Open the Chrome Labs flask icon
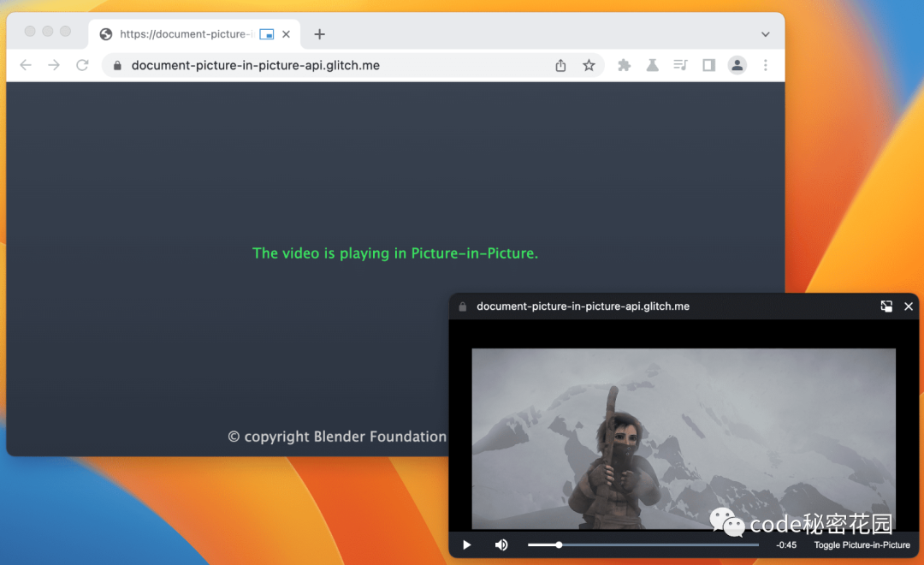The width and height of the screenshot is (924, 565). coord(652,65)
